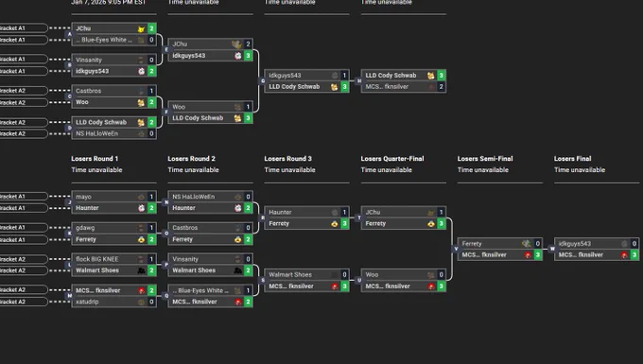Click MCS fknsilver's score 3 in Losers Final

tap(634, 255)
